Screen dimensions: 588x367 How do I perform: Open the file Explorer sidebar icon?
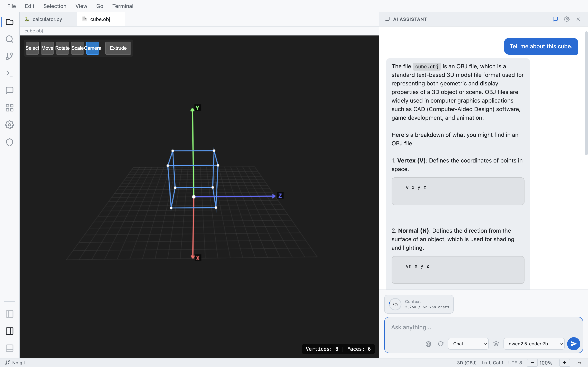tap(9, 22)
